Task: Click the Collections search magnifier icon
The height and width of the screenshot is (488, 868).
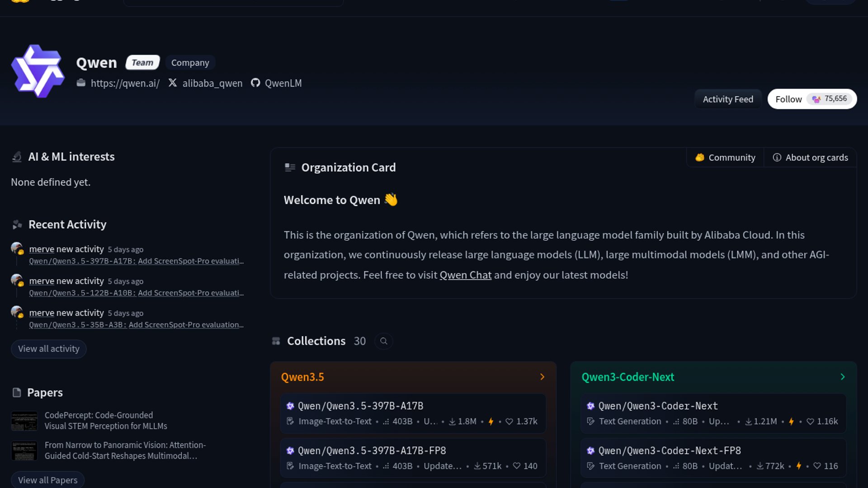Action: tap(383, 341)
